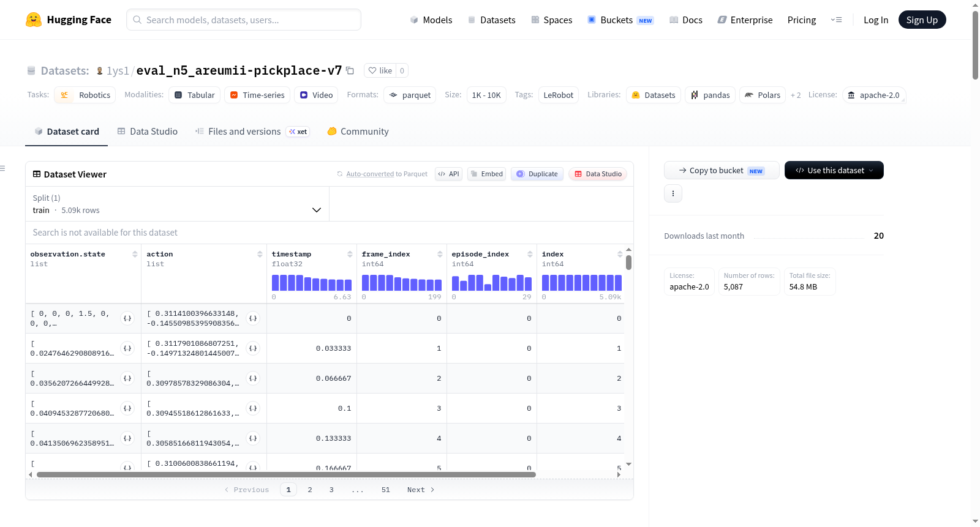This screenshot has width=980, height=527.
Task: Expand action JSON for 0.30585166 row
Action: pos(253,438)
